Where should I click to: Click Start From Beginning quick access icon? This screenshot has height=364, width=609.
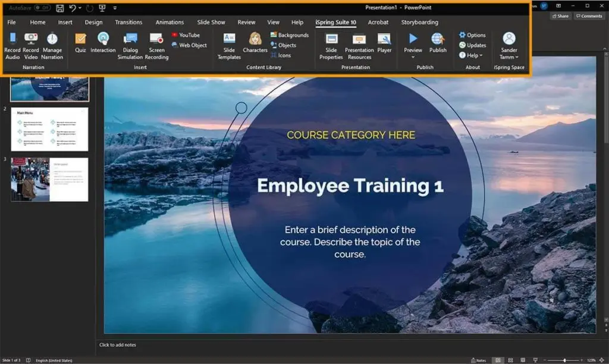click(102, 8)
